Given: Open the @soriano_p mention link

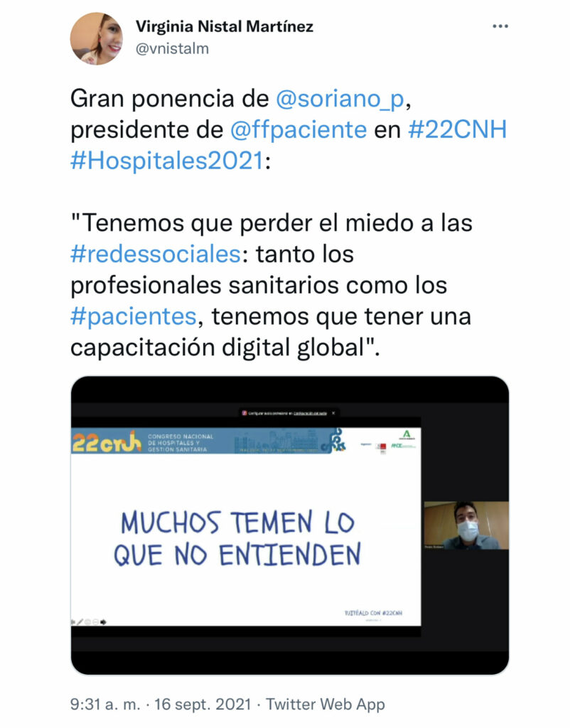Looking at the screenshot, I should click(x=340, y=98).
